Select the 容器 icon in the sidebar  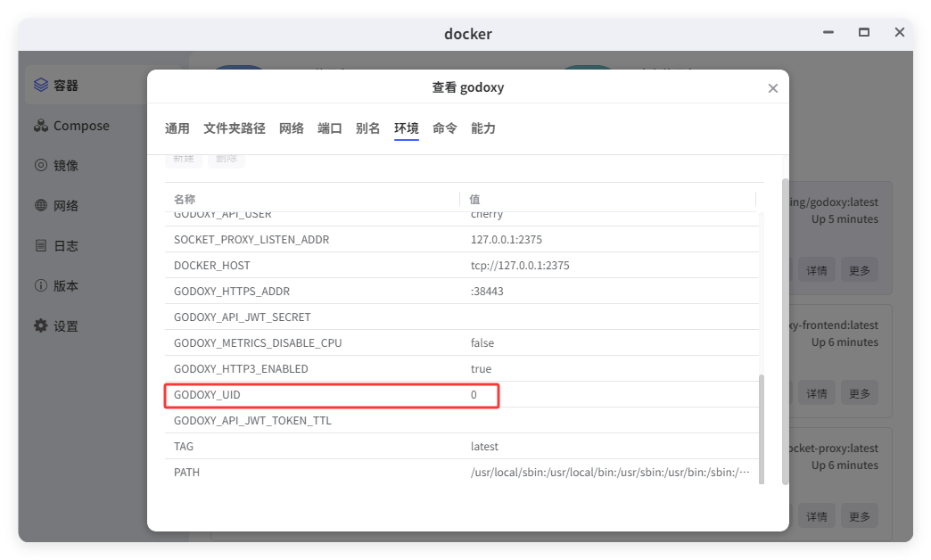[x=39, y=84]
